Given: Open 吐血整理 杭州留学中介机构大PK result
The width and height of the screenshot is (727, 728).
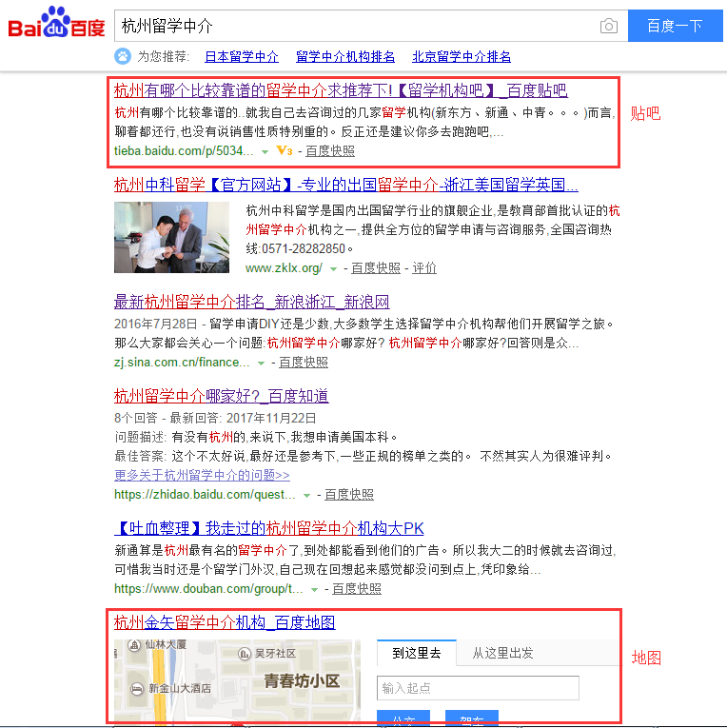Looking at the screenshot, I should tap(268, 528).
